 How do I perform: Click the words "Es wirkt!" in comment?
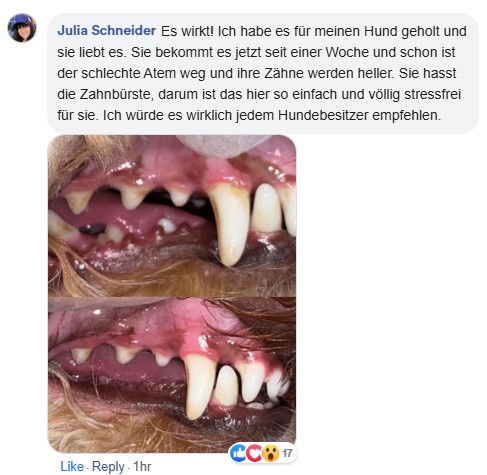[x=187, y=31]
